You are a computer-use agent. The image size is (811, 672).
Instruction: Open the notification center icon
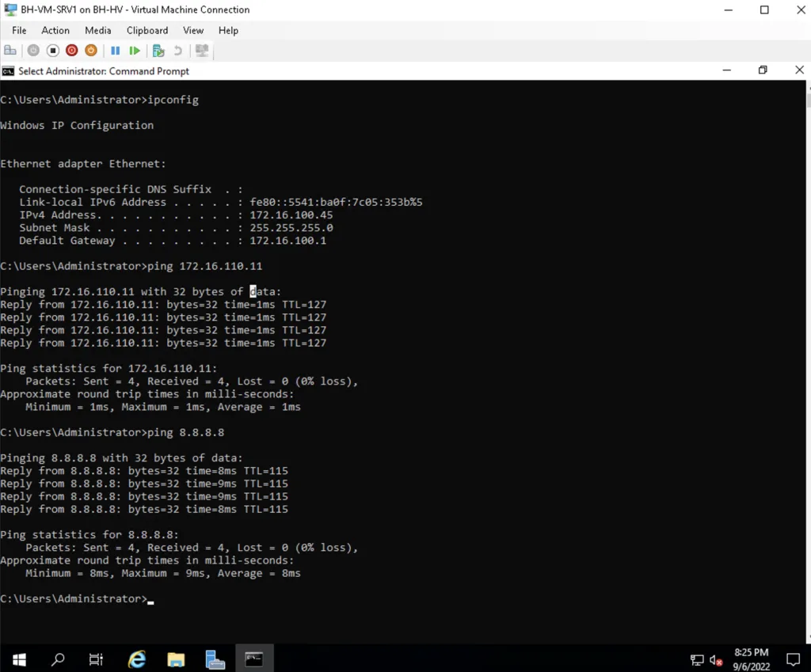[x=793, y=659]
